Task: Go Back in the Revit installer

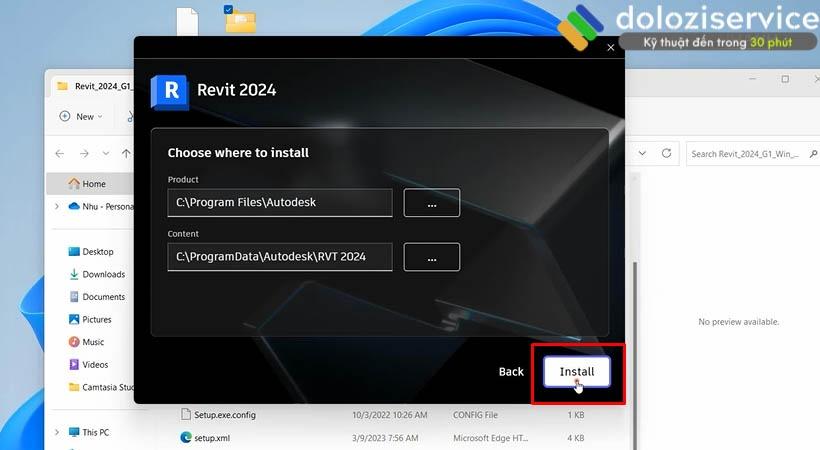Action: pos(511,372)
